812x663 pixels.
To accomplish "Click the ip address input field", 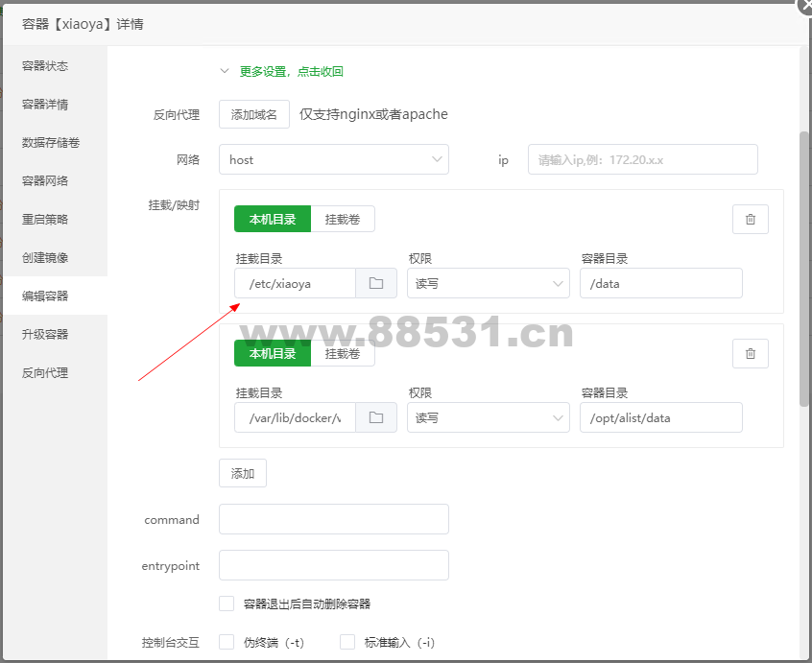I will pos(643,159).
